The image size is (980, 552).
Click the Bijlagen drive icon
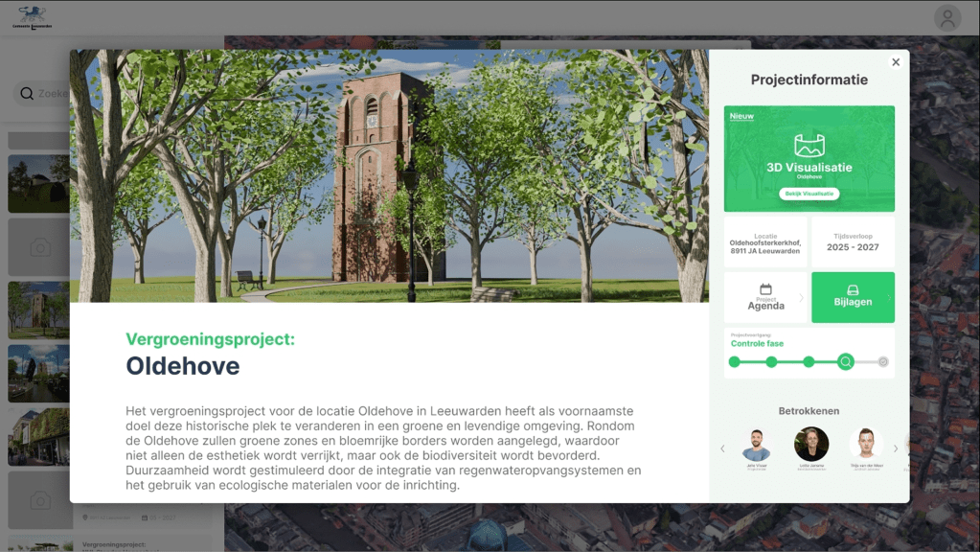click(x=853, y=290)
